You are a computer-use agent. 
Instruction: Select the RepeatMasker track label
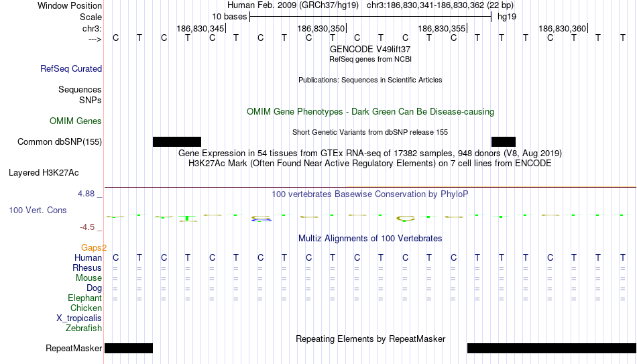pyautogui.click(x=74, y=348)
